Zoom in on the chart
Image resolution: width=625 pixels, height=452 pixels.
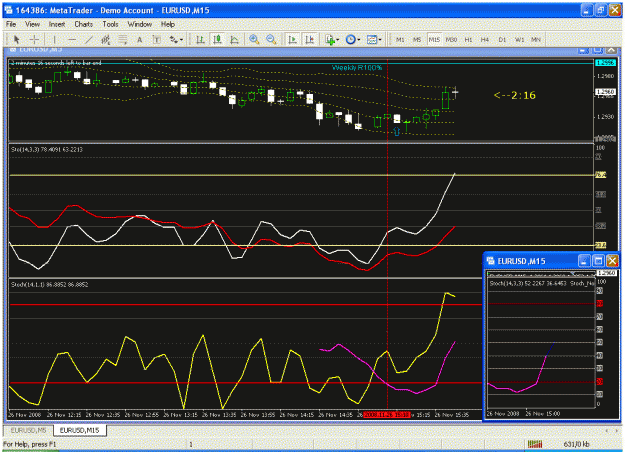pyautogui.click(x=254, y=39)
